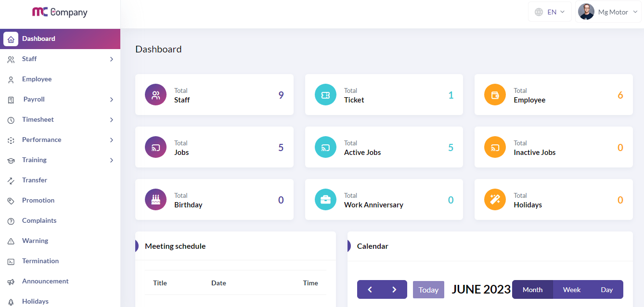
Task: Go to the Termination page
Action: click(40, 261)
